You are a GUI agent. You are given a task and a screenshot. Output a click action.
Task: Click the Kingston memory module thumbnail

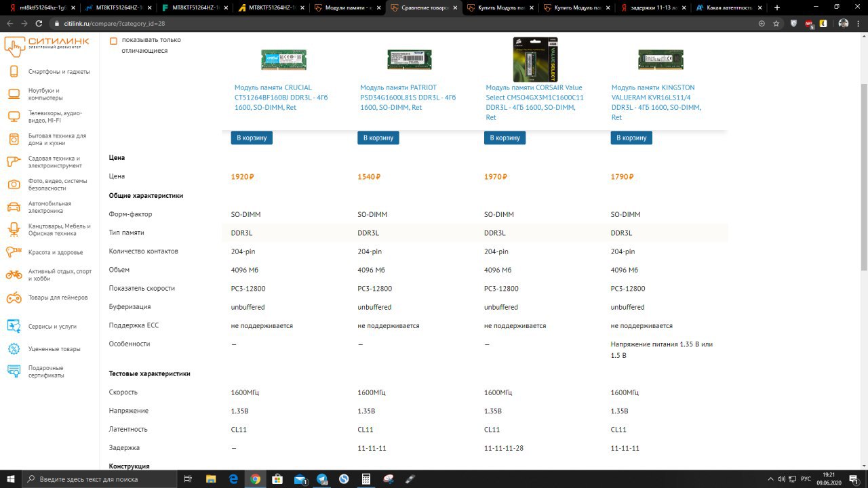660,60
